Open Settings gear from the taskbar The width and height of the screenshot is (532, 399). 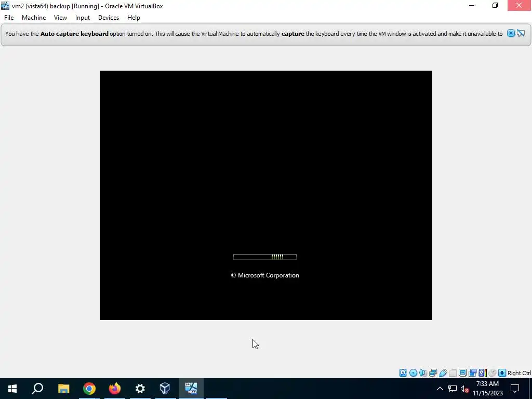coord(140,389)
